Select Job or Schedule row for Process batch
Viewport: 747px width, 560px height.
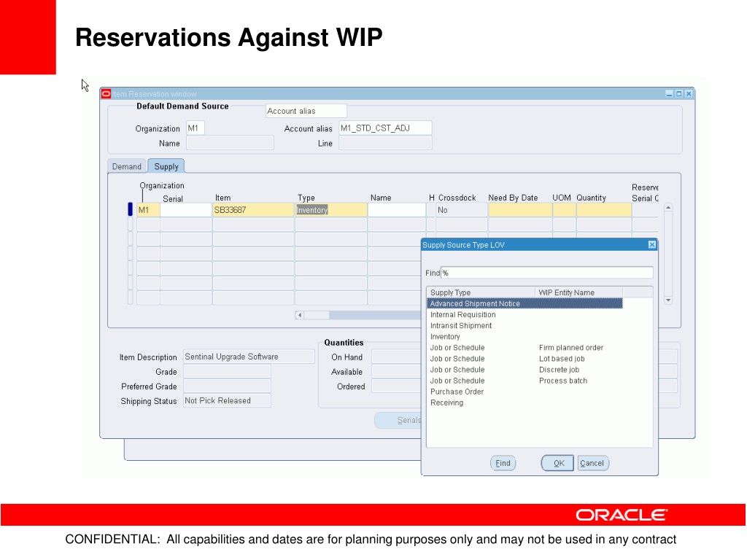coord(525,381)
